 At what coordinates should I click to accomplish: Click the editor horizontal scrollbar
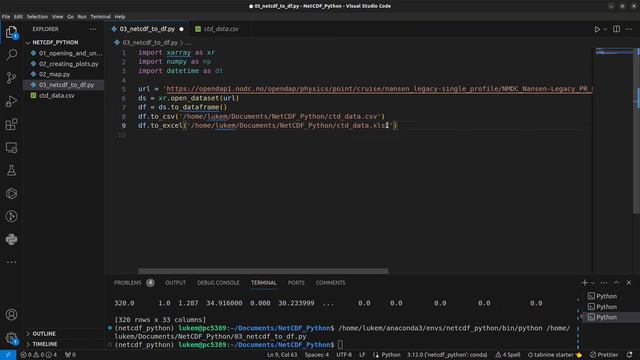tap(263, 271)
